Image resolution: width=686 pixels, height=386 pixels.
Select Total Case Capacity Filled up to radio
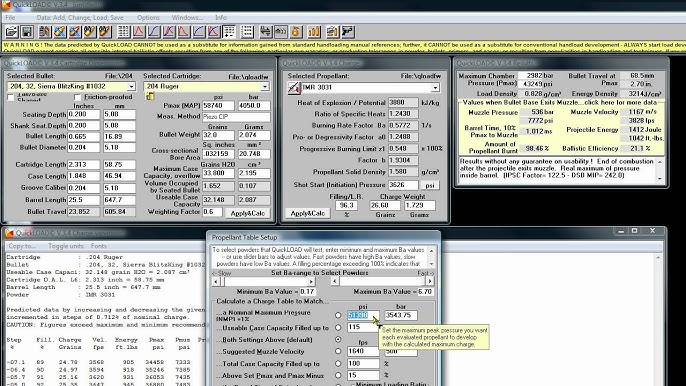[x=338, y=363]
